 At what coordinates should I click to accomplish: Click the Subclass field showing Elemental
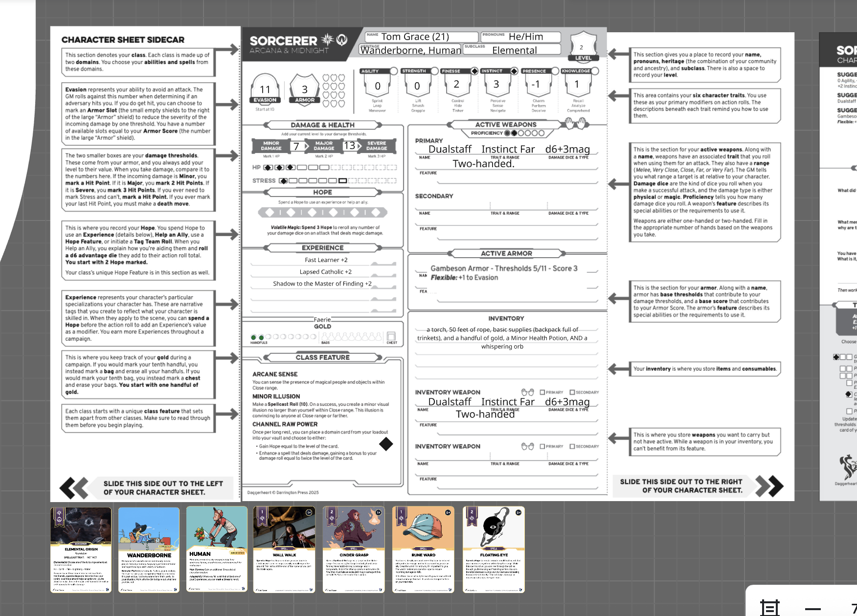coord(515,49)
